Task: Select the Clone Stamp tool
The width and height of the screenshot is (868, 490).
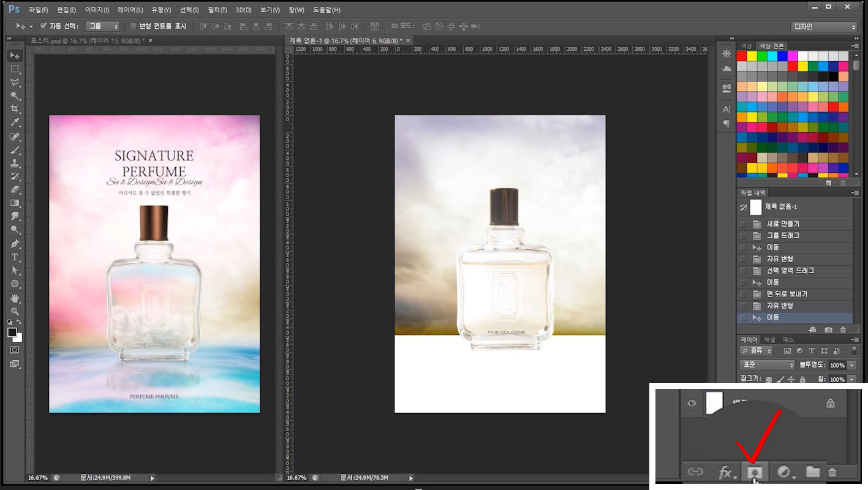Action: pyautogui.click(x=15, y=163)
